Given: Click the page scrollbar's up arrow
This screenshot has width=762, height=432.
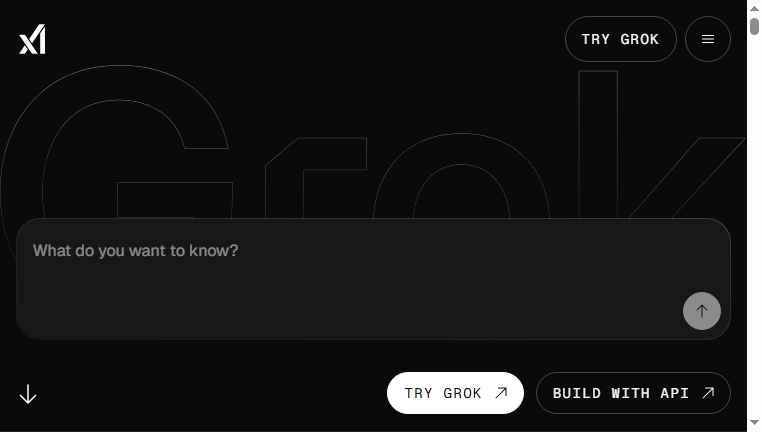Looking at the screenshot, I should [x=754, y=8].
